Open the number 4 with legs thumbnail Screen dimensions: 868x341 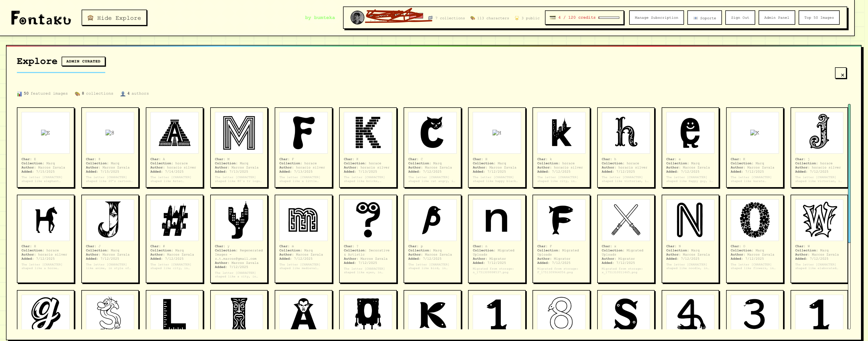[690, 312]
